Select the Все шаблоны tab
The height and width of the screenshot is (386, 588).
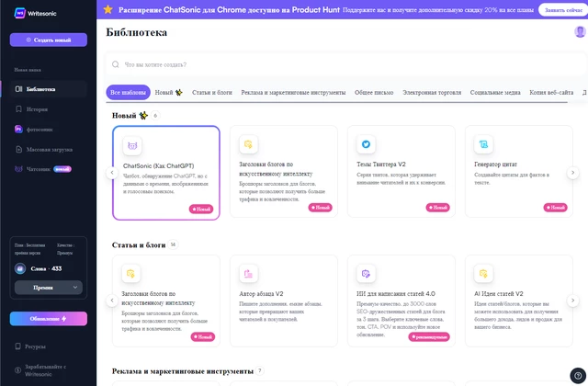click(127, 93)
